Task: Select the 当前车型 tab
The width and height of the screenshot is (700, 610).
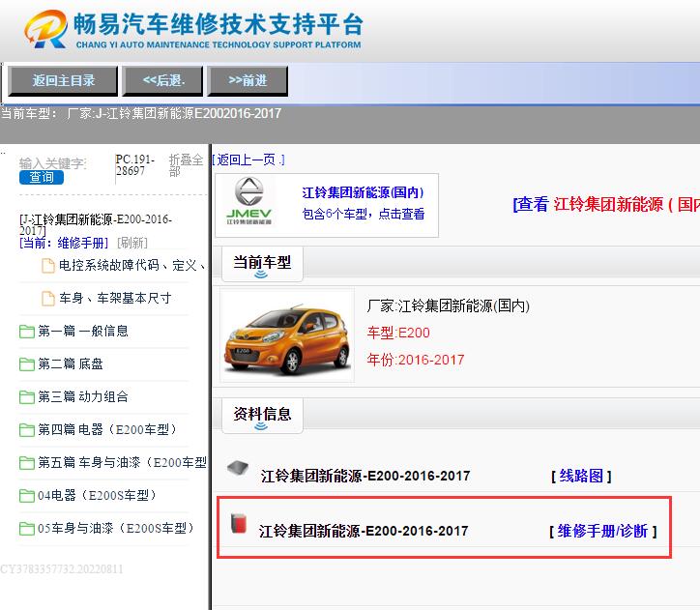Action: tap(262, 263)
